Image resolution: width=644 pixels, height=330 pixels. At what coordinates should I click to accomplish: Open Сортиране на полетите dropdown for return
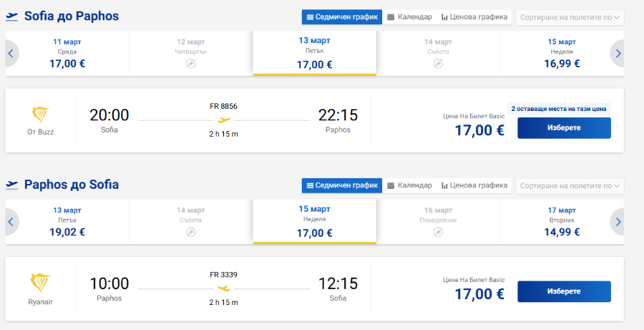pos(570,185)
